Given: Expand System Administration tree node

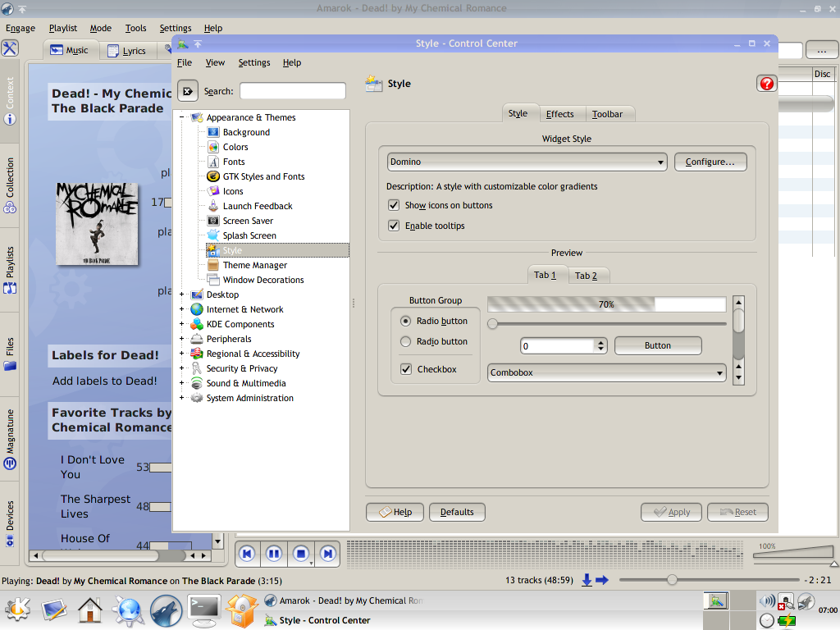Looking at the screenshot, I should click(x=181, y=398).
